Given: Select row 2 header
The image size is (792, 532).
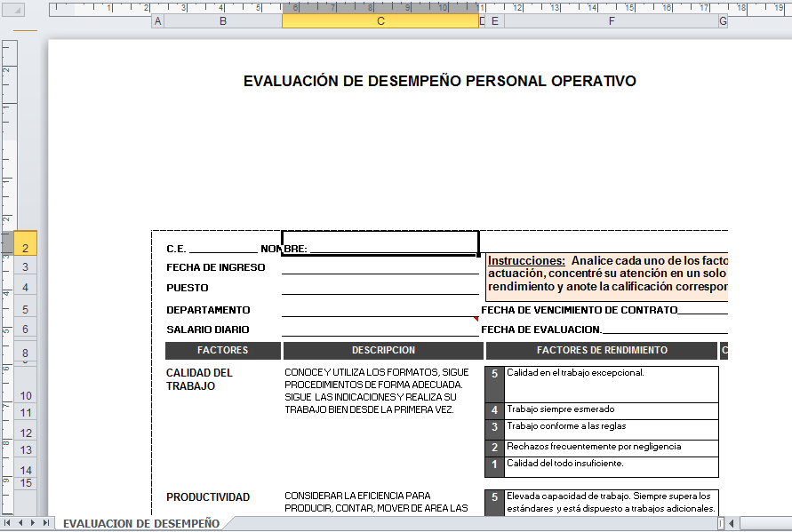Looking at the screenshot, I should click(26, 249).
